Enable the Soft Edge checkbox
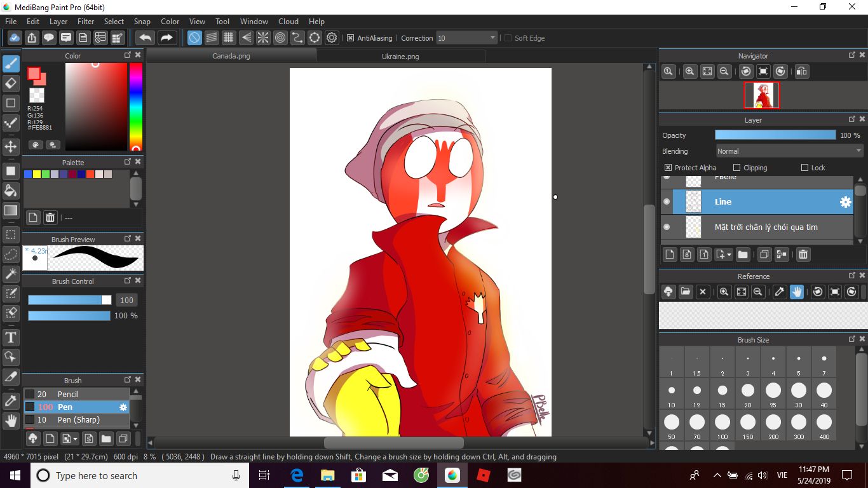 click(x=508, y=38)
